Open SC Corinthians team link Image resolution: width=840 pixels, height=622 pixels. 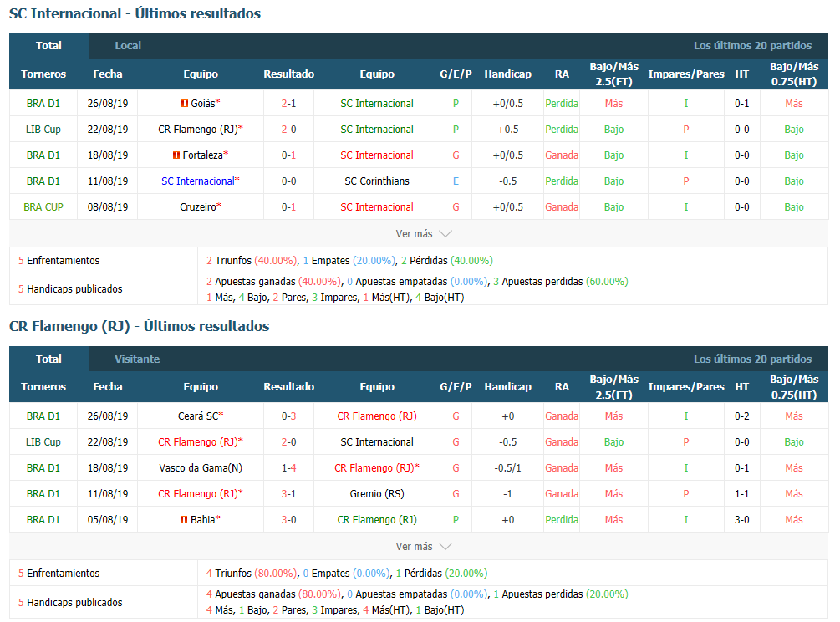377,181
